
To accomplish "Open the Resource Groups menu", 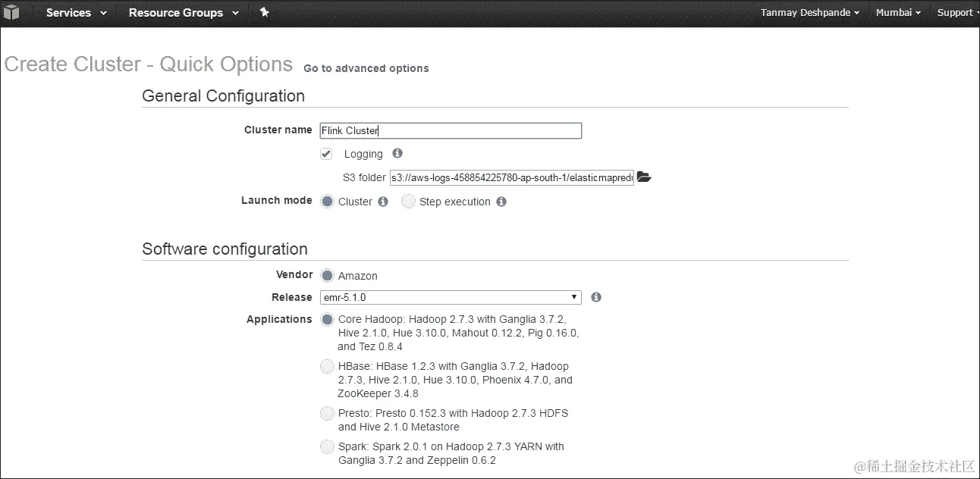I will [x=184, y=13].
